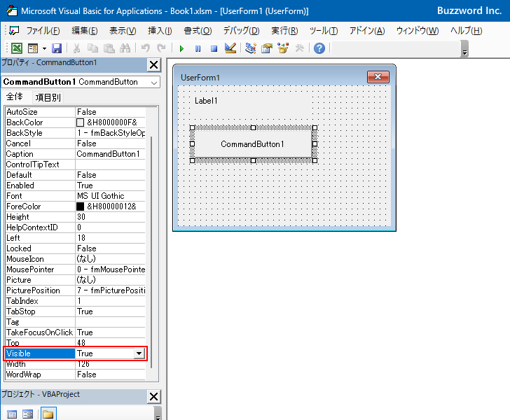Open the Object Browser icon
Screen dimensions: 510x420
point(283,48)
